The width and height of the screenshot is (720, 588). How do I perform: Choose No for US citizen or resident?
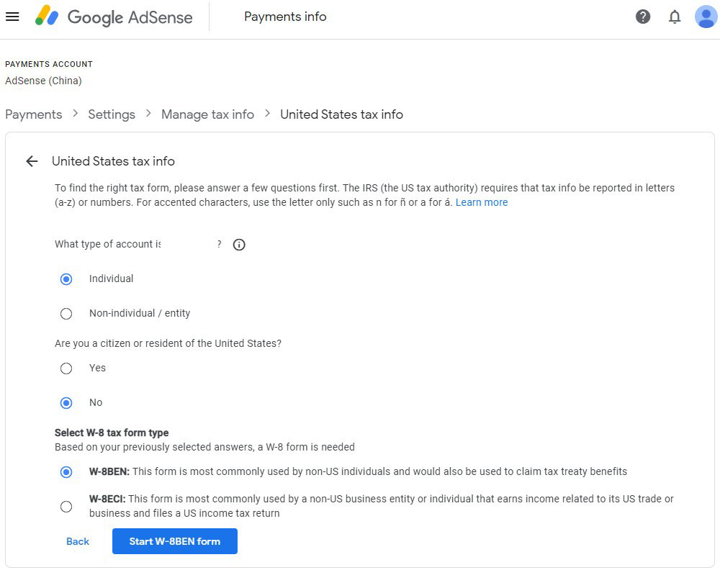pos(66,403)
